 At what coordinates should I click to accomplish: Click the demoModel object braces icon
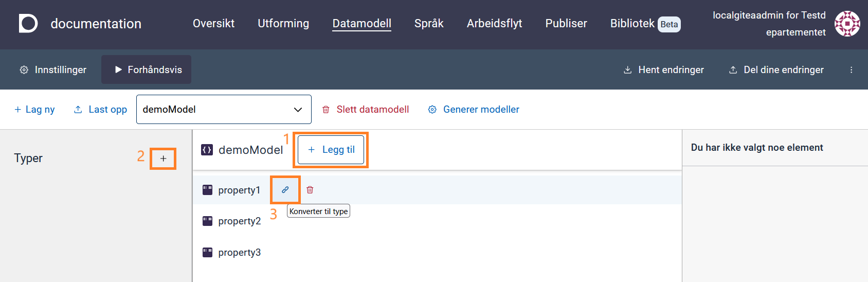207,150
